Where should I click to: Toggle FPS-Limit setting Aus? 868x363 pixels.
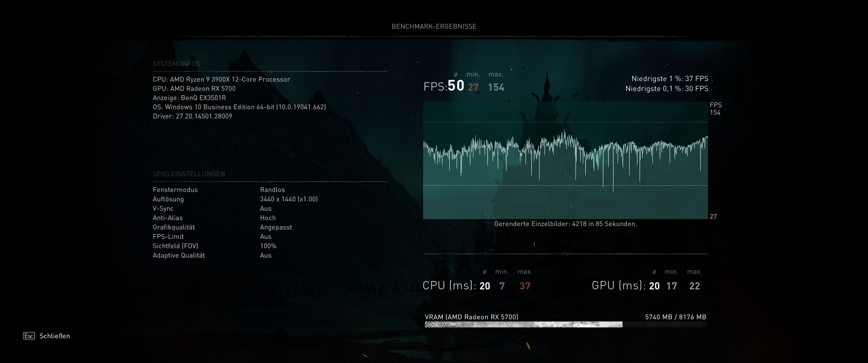266,237
